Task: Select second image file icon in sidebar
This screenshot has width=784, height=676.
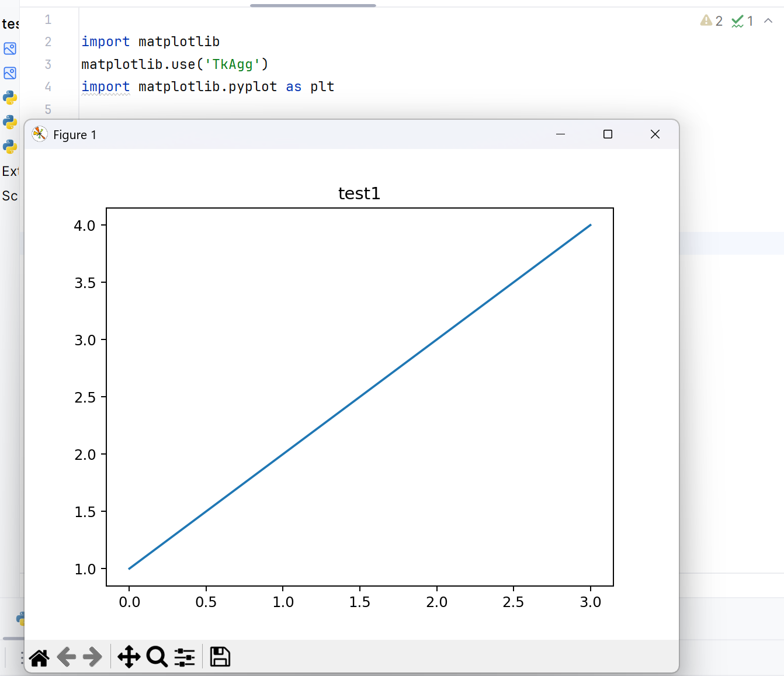Action: (x=10, y=73)
